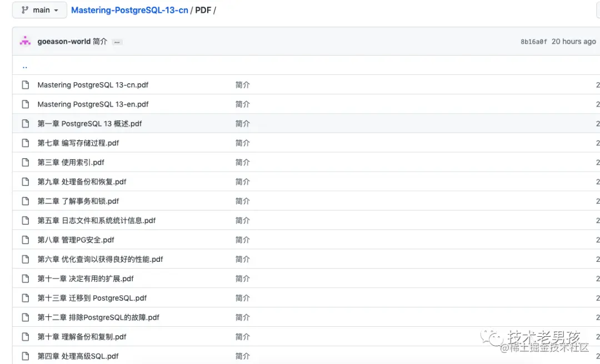Open 第五章 日志文件和系统统计信息.pdf
The width and height of the screenshot is (600, 364).
(x=97, y=220)
